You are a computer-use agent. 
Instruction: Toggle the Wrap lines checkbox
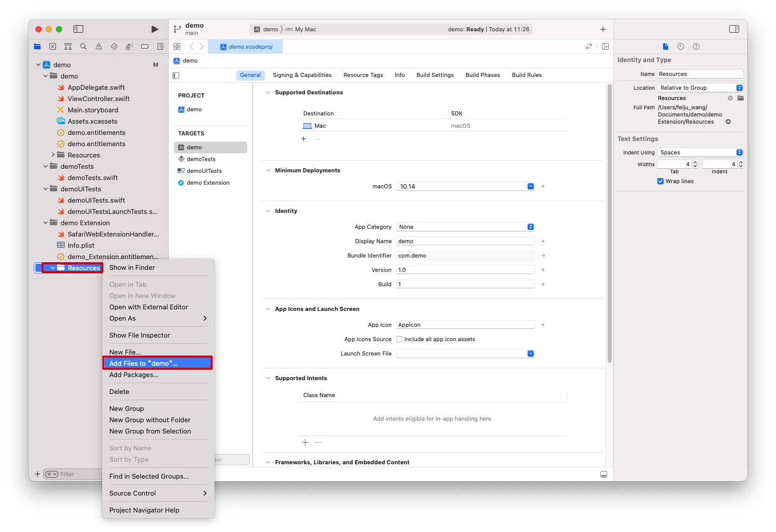coord(661,181)
